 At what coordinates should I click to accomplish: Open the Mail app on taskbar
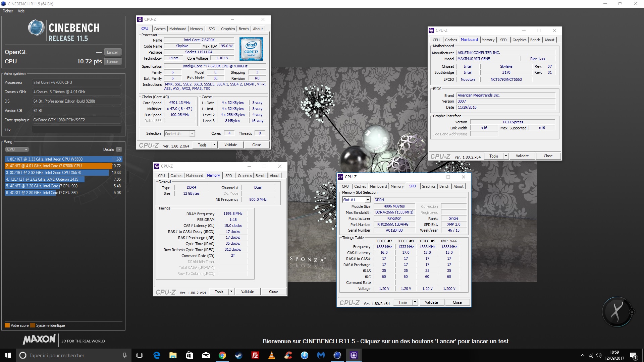[x=206, y=355]
